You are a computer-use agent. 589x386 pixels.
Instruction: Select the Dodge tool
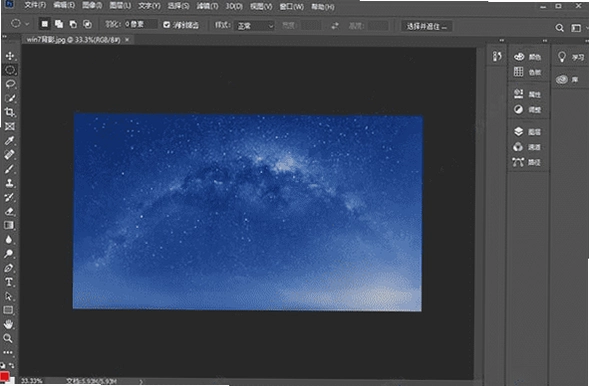pos(9,253)
